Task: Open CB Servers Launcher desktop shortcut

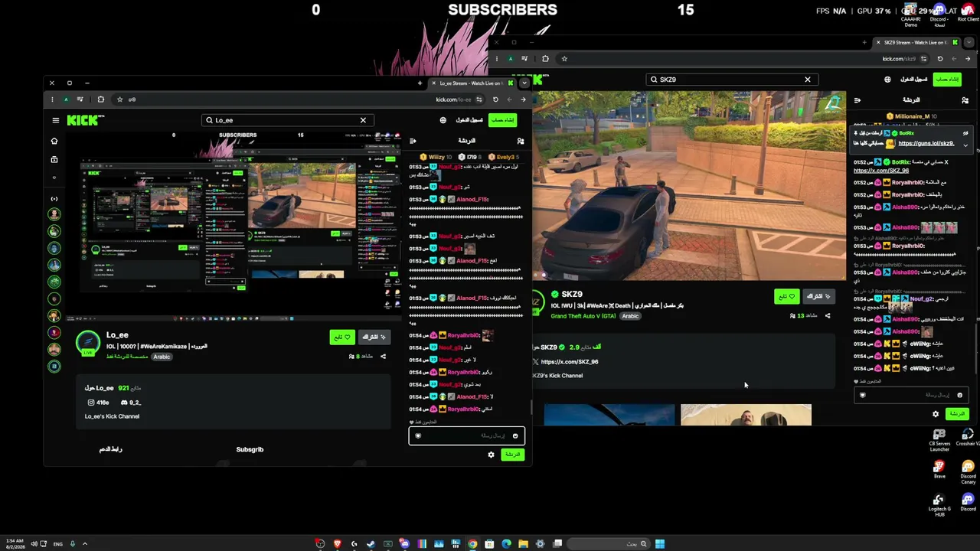Action: [x=939, y=439]
